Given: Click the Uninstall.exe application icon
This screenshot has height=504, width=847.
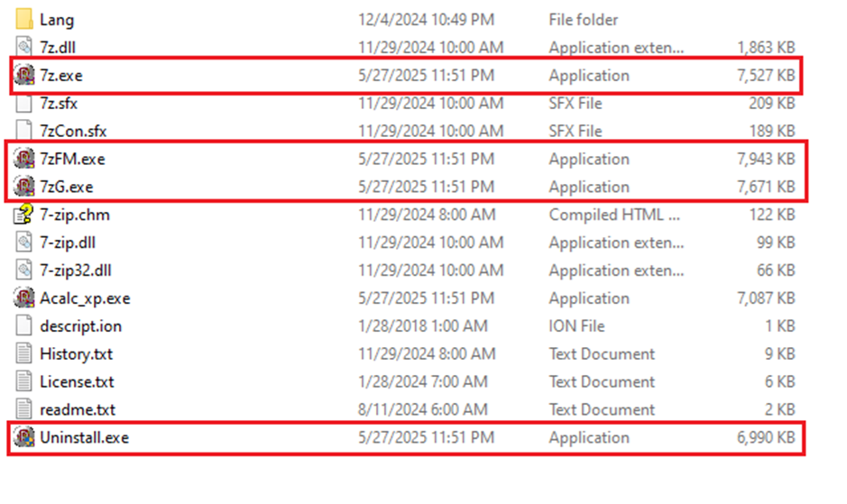Looking at the screenshot, I should click(24, 437).
